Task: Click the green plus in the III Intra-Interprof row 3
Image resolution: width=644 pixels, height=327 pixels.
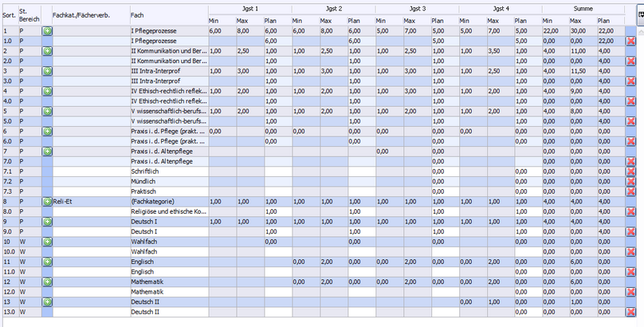Action: 47,70
